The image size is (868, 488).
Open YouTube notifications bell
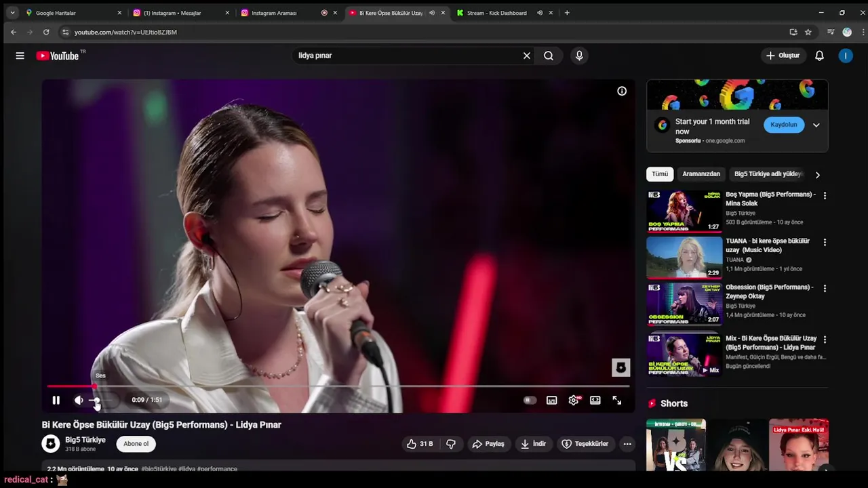(819, 56)
